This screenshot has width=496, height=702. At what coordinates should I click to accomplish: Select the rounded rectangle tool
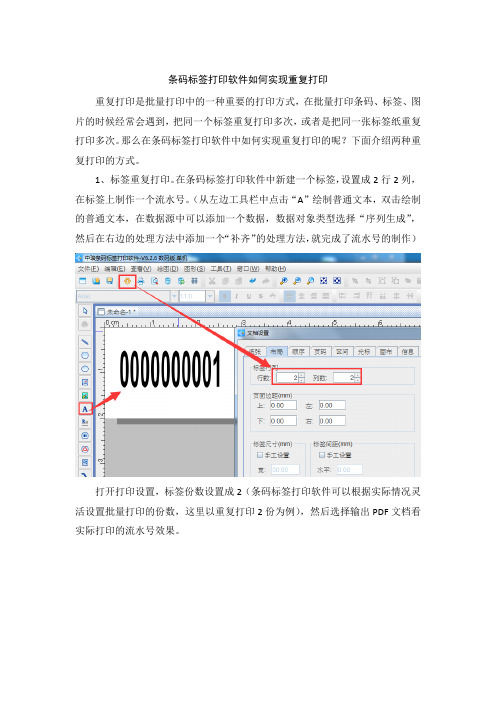(x=85, y=355)
